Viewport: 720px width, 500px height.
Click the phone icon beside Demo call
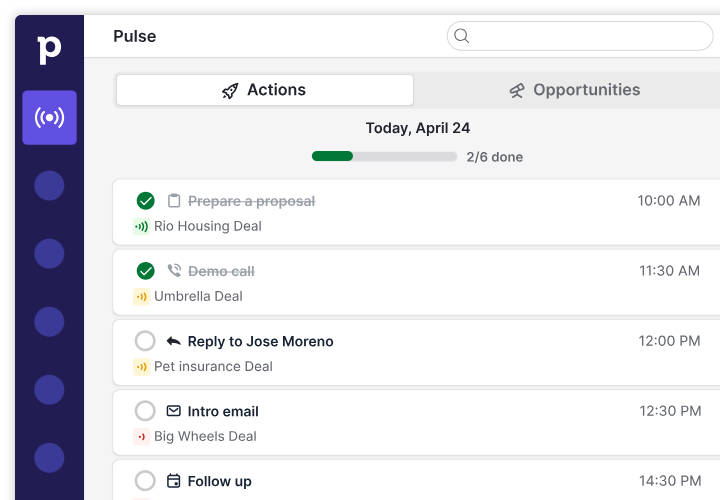(174, 270)
